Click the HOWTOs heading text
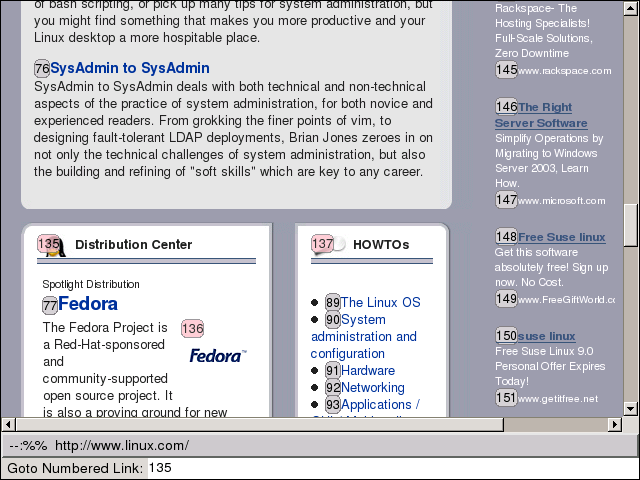Viewport: 640px width, 480px height. point(381,244)
